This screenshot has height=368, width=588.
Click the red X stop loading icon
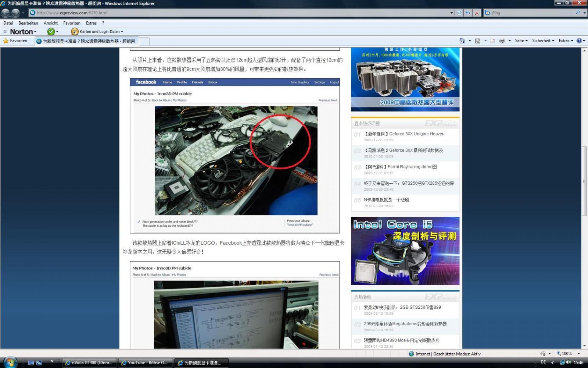click(477, 13)
